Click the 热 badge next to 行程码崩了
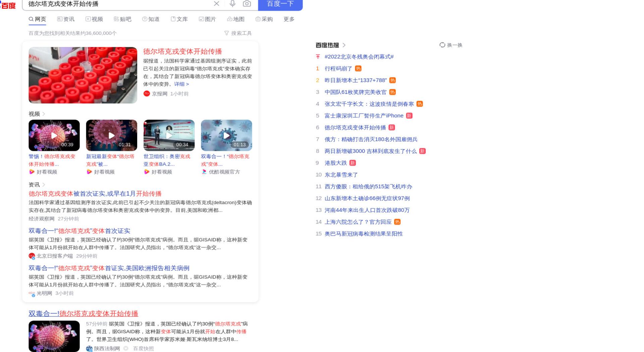 click(358, 68)
